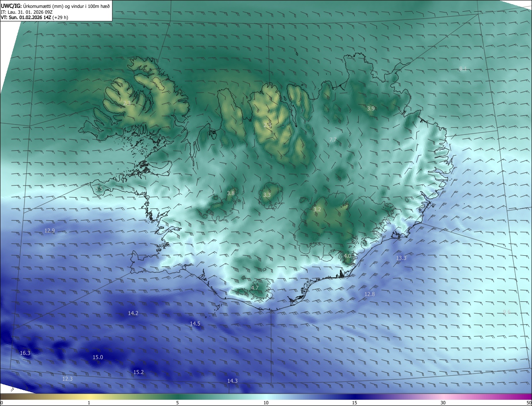532x406 pixels.
Task: Click the 15.2 value label
Action: click(x=138, y=372)
